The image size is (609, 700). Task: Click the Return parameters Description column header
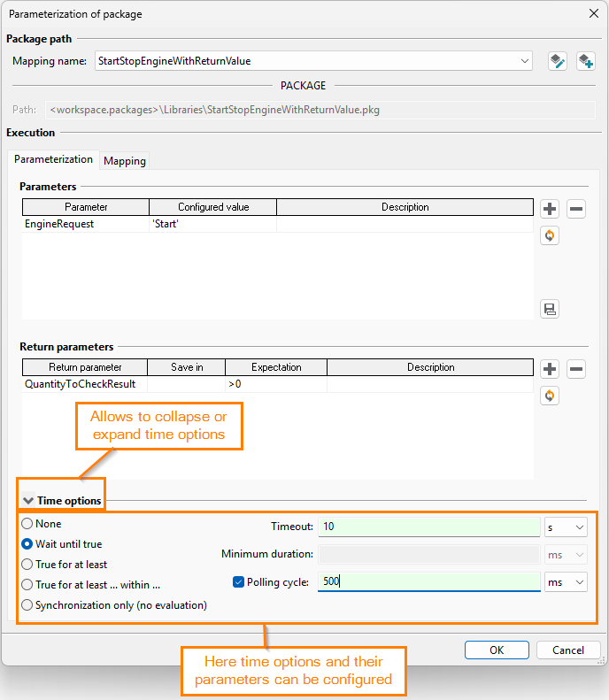coord(430,367)
